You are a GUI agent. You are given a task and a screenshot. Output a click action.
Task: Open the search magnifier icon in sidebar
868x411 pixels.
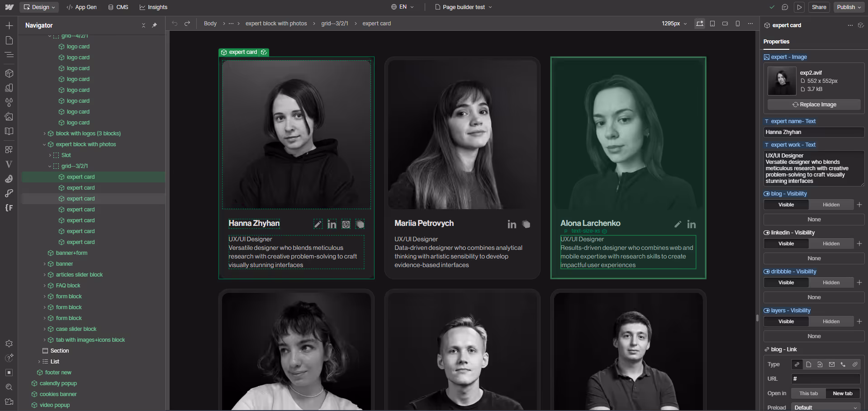click(9, 387)
